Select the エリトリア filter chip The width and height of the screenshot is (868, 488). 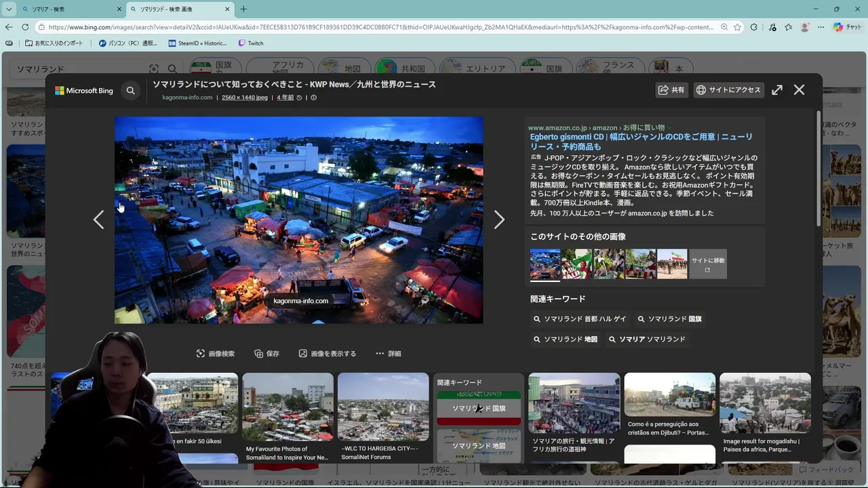(476, 68)
